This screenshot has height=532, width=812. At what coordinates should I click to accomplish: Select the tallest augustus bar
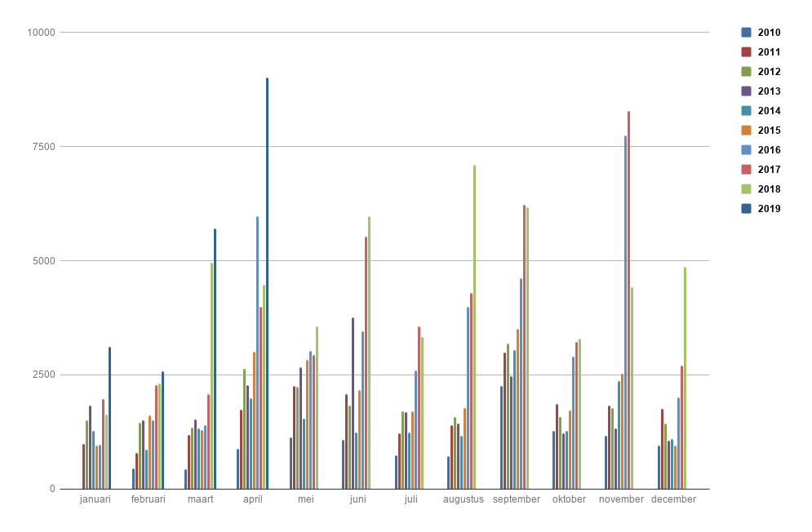(x=474, y=326)
